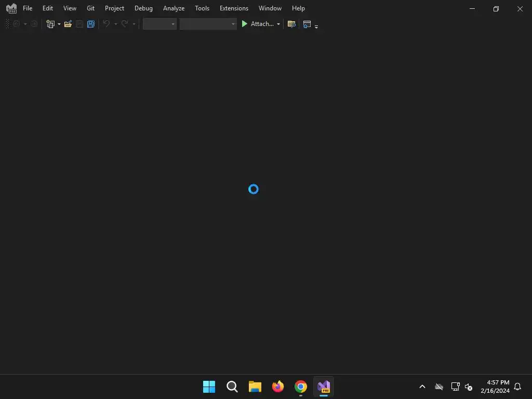
Task: Click the Undo toolbar icon
Action: (x=107, y=24)
